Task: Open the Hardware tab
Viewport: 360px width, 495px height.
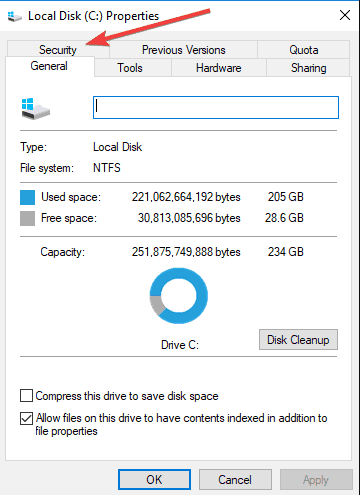Action: coord(219,68)
